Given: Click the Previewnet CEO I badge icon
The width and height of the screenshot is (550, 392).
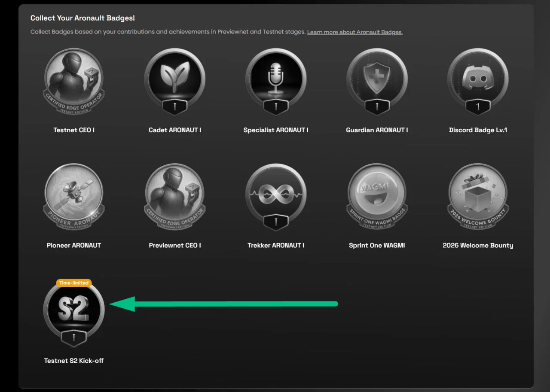Looking at the screenshot, I should (175, 197).
